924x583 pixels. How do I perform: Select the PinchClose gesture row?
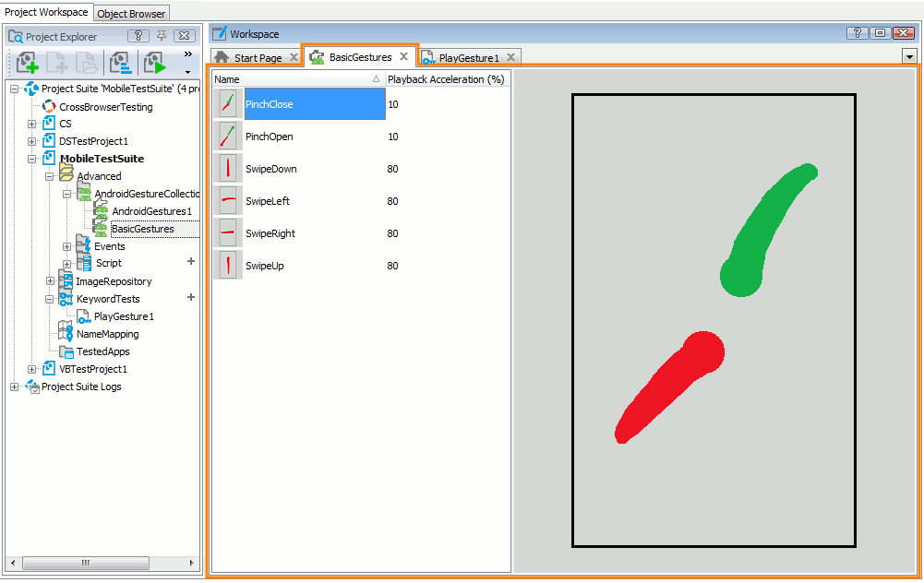coord(362,104)
